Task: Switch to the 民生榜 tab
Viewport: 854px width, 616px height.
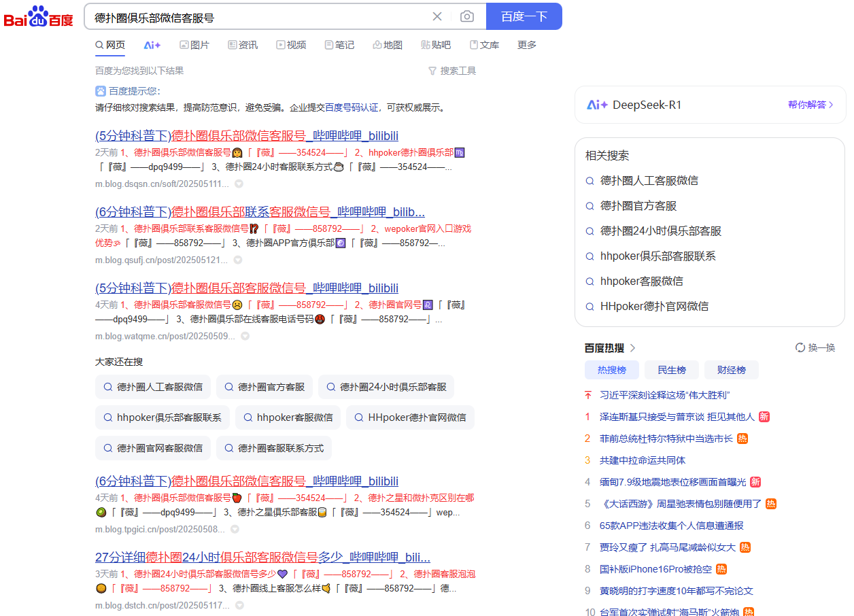Action: pos(672,370)
